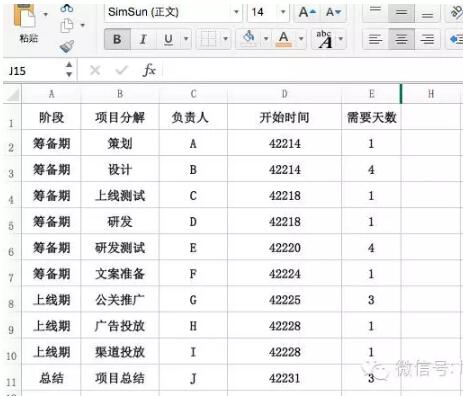Click header cell 项目分解
This screenshot has width=463, height=398.
click(120, 117)
